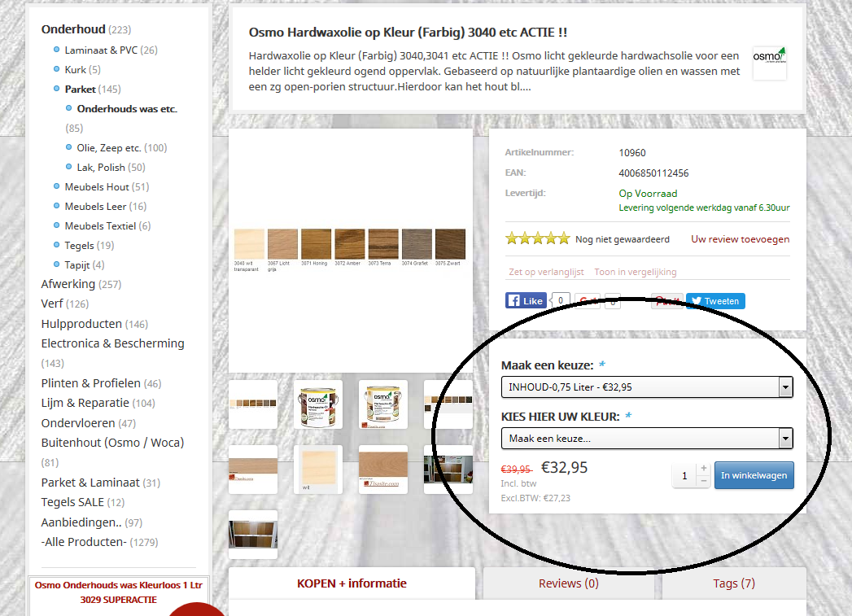The height and width of the screenshot is (616, 852).
Task: Click the 3075 Zwart color swatch
Action: pos(450,244)
